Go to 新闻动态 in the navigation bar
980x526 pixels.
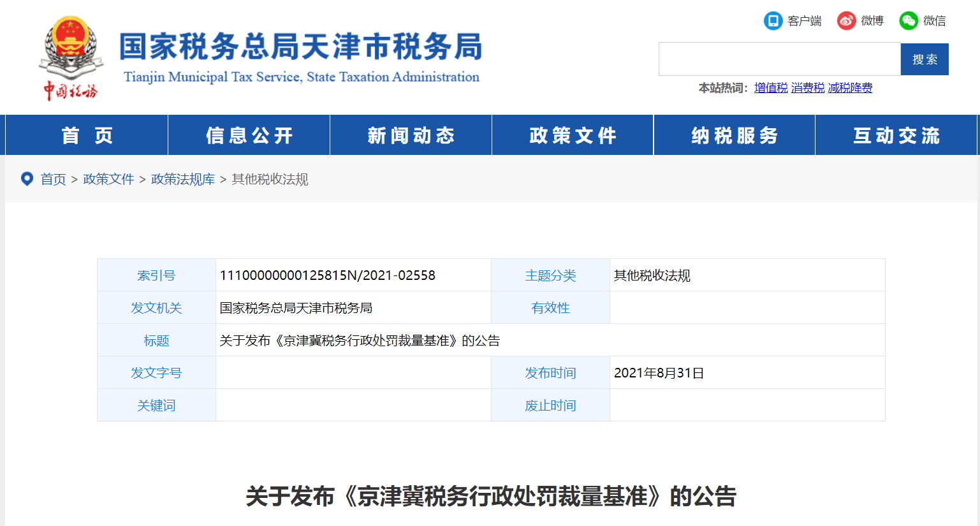click(411, 135)
